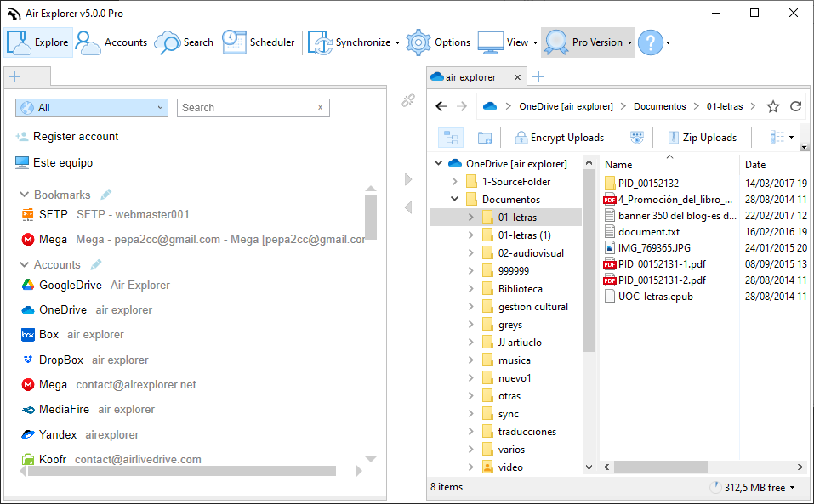
Task: Add a new tab in left pane
Action: (14, 76)
